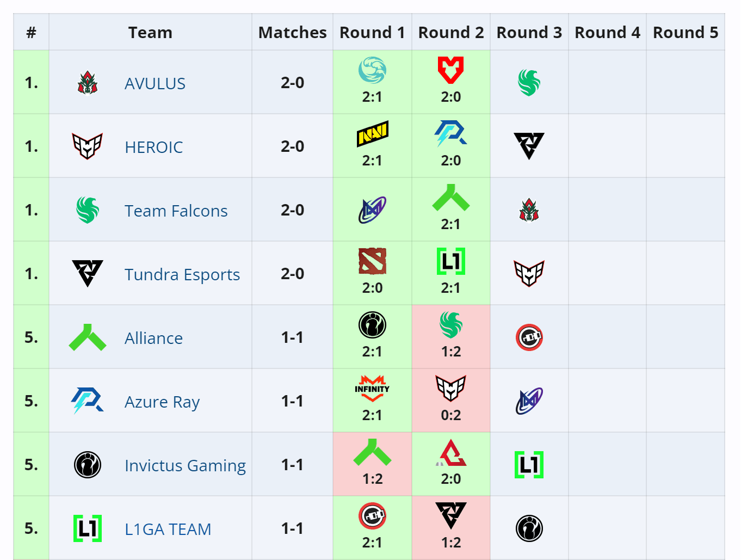Click the Tundra logo in HEROIC's Round 3
The image size is (741, 560).
click(529, 146)
